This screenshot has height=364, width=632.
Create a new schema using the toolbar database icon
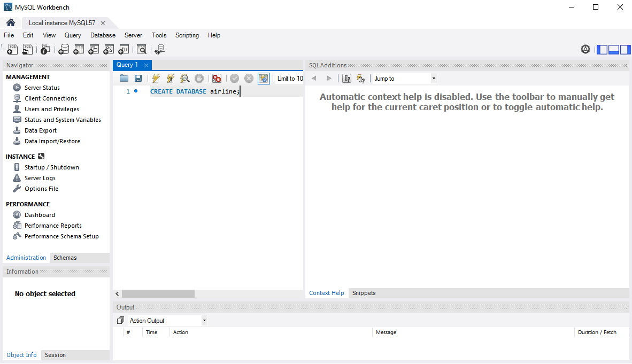[x=64, y=50]
